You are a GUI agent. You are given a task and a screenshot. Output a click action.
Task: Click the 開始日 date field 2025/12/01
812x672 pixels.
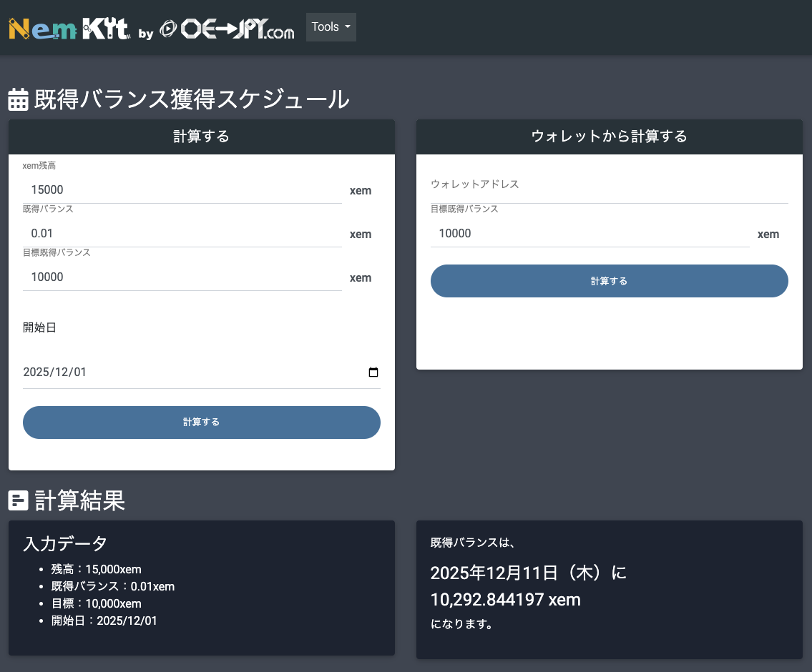click(x=202, y=372)
